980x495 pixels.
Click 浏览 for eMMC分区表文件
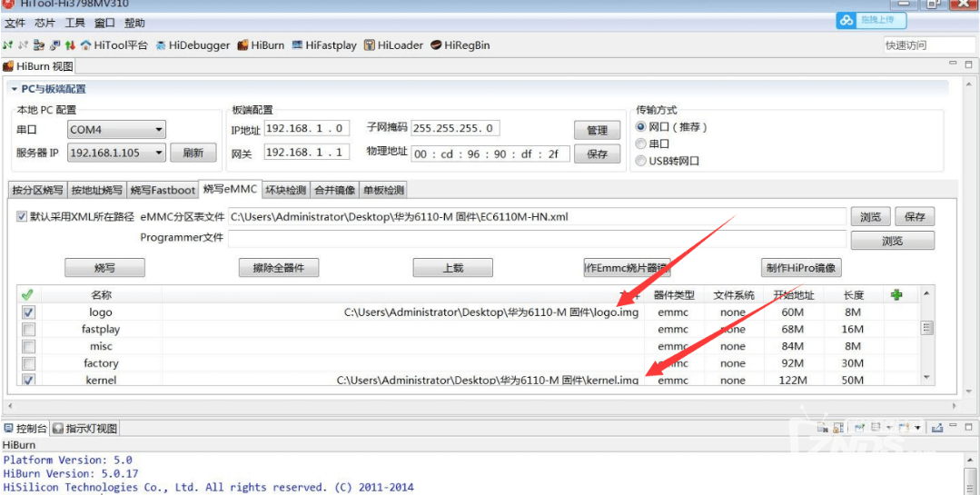point(870,217)
